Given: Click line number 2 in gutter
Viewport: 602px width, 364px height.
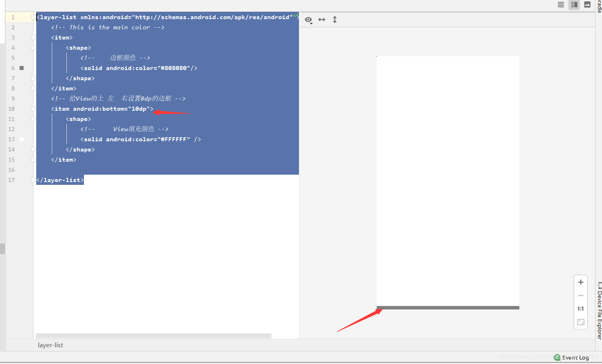Looking at the screenshot, I should pos(13,27).
